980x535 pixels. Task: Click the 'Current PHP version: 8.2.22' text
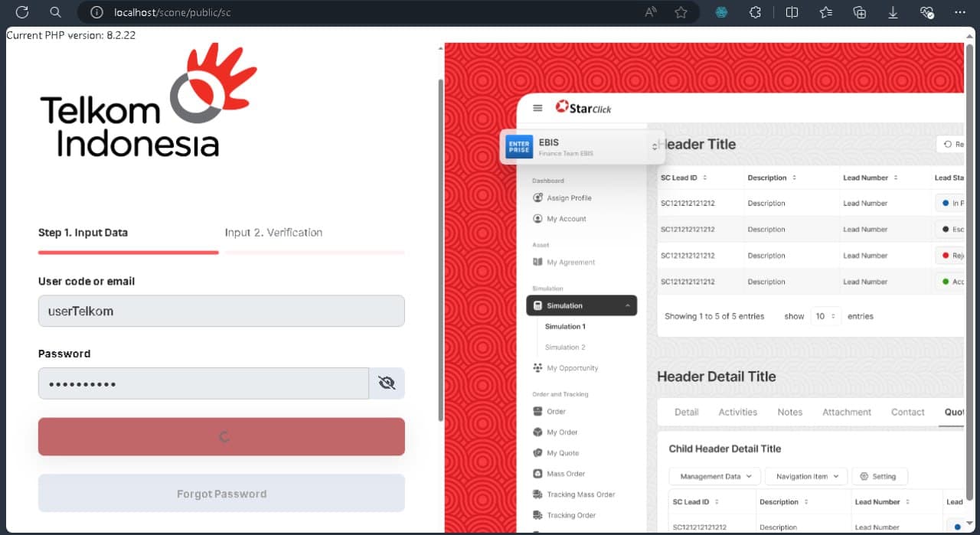[70, 35]
